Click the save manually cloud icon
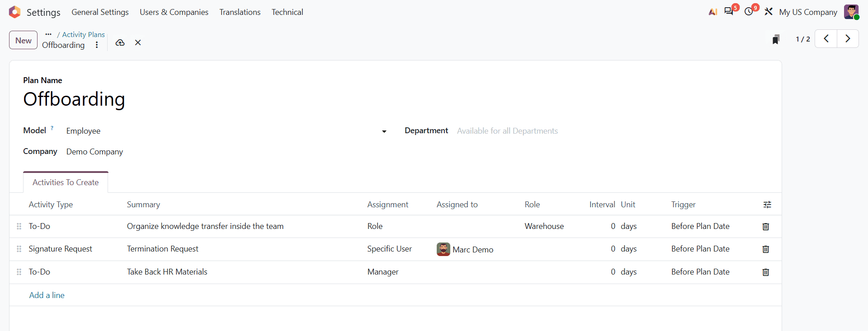The image size is (868, 331). pos(120,42)
